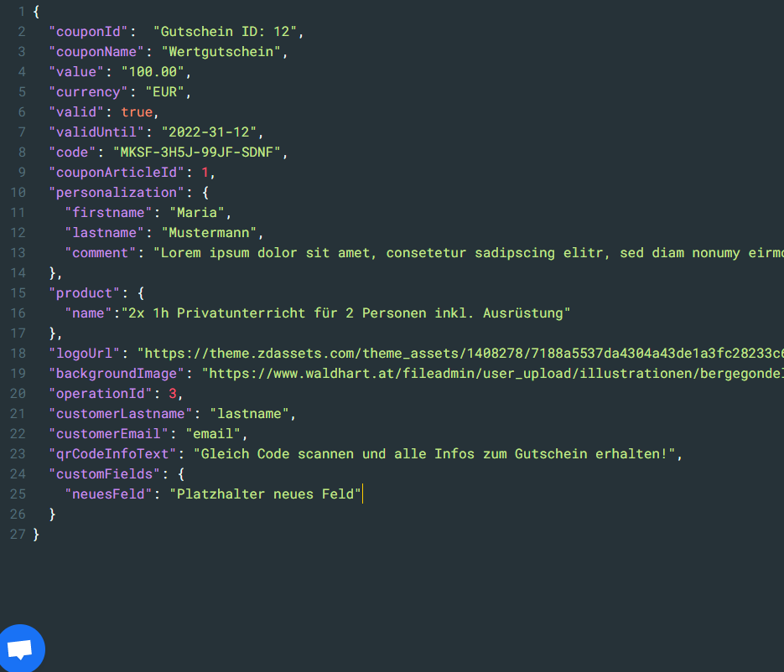Click the validUntil date "2022-31-12"
784x672 pixels.
tap(212, 132)
